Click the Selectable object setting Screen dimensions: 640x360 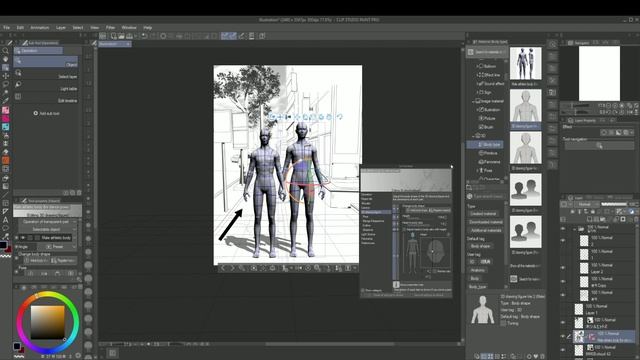[47, 229]
